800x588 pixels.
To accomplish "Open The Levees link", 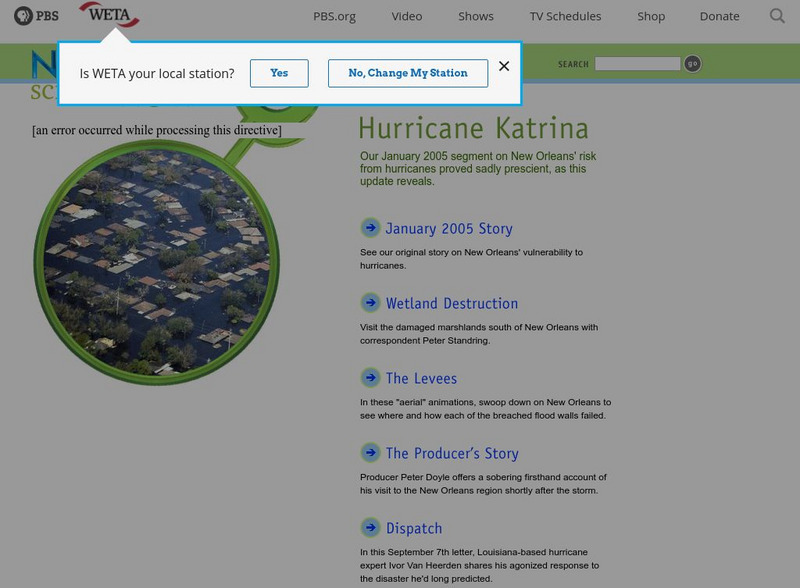I will (x=421, y=378).
